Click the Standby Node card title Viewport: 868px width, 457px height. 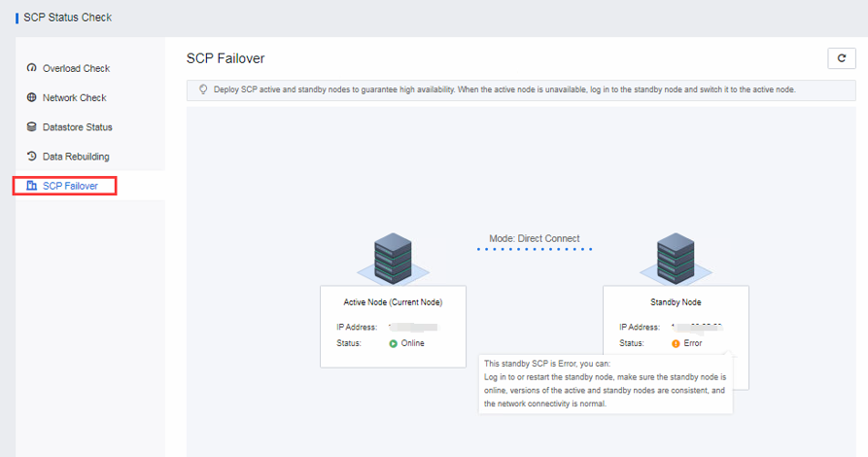coord(676,302)
